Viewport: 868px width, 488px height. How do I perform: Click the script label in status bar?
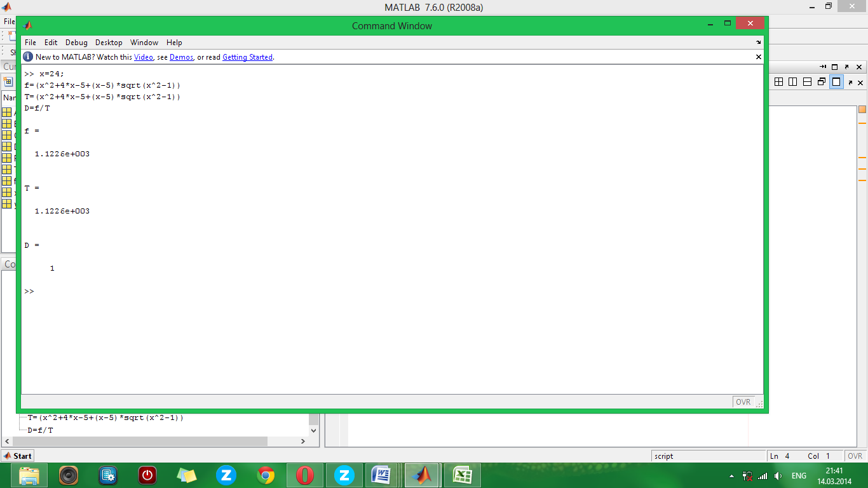(664, 456)
